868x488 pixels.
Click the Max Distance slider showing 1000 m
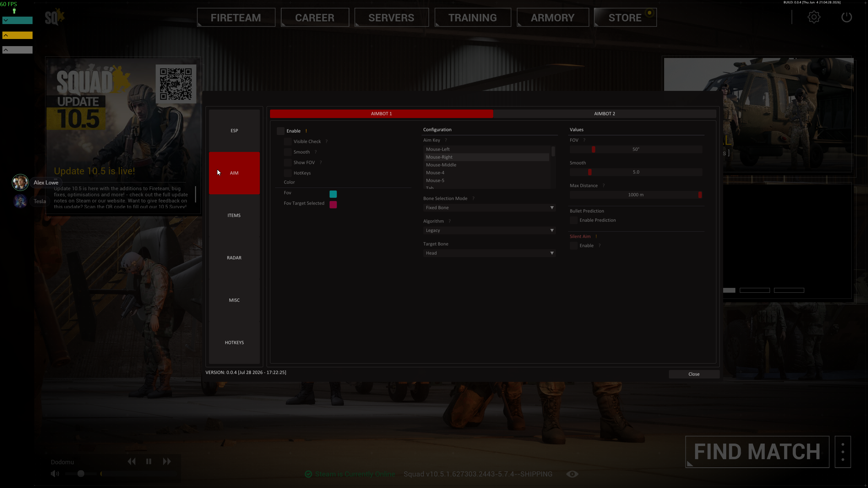636,195
